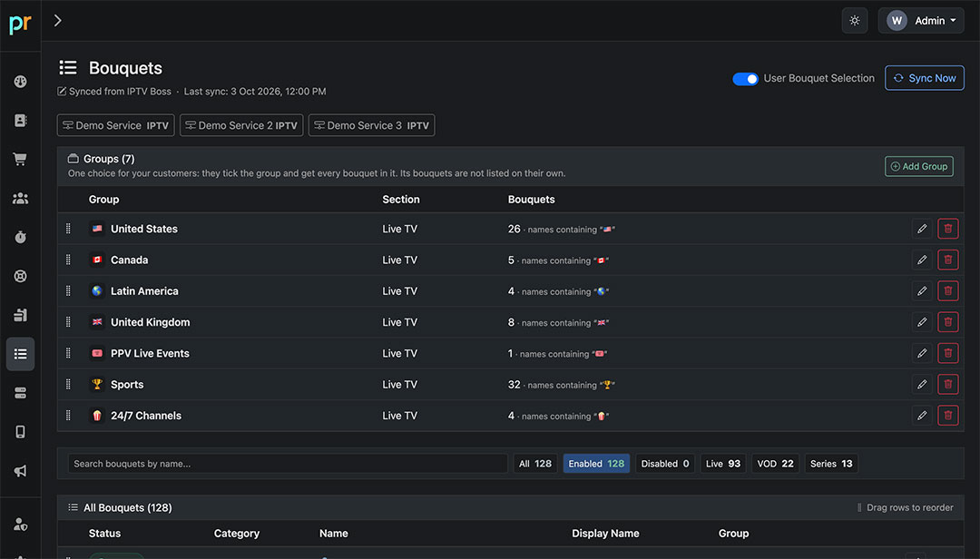Screen dimensions: 980x559
Task: Select the PPV Live Events group name
Action: click(x=150, y=353)
